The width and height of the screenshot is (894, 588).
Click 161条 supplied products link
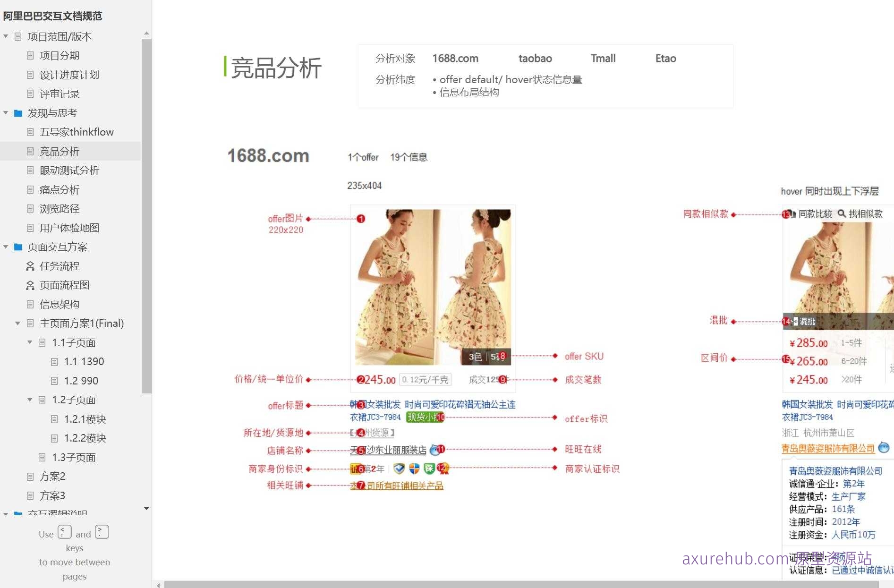tap(843, 509)
